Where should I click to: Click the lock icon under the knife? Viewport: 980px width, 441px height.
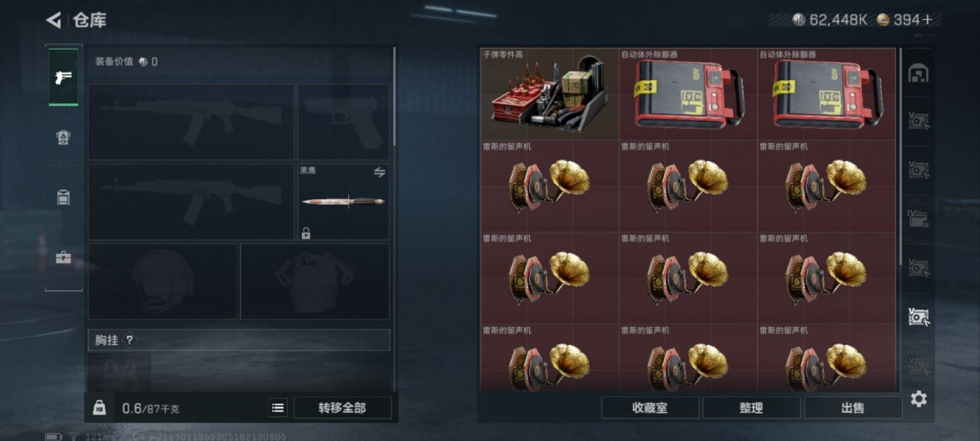[306, 234]
